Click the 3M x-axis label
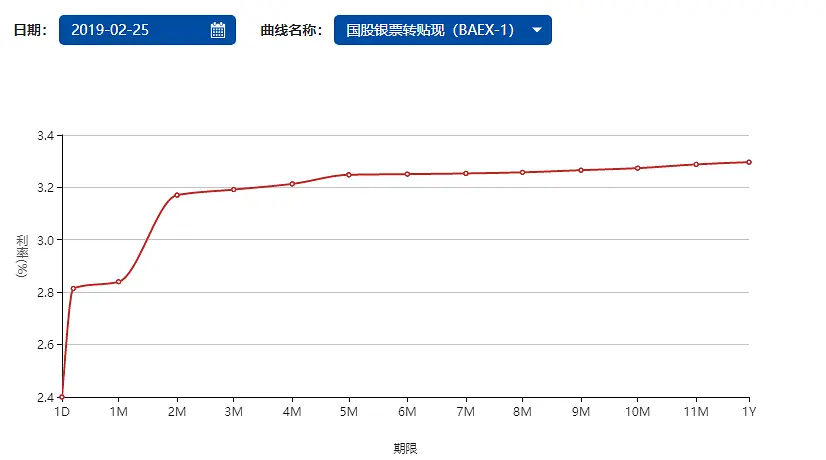 click(233, 412)
